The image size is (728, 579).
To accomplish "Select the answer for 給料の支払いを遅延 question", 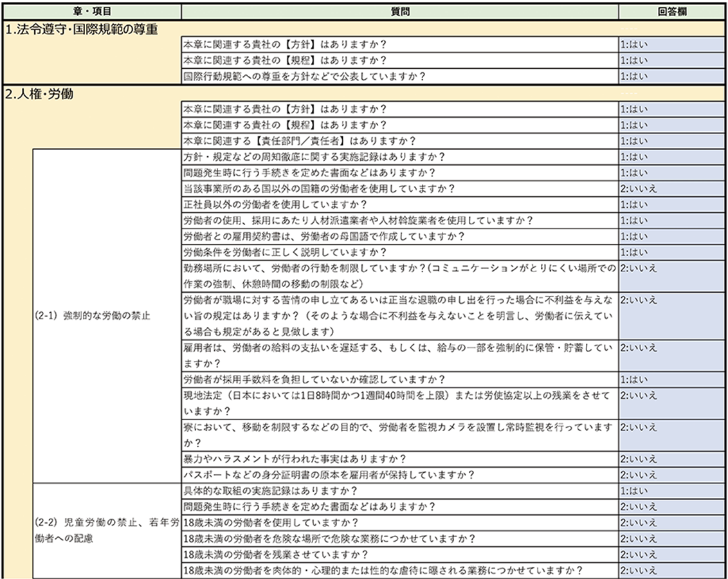I will [671, 355].
